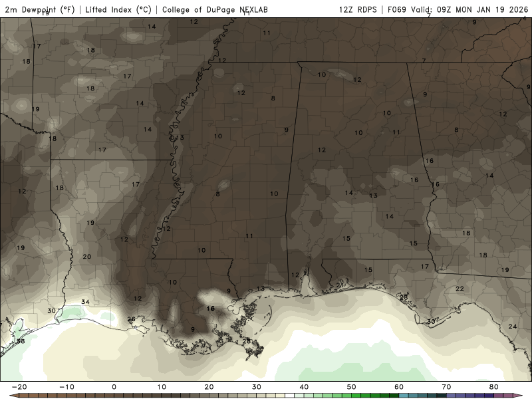Click the '80' color scale label
Image resolution: width=532 pixels, height=399 pixels.
pos(494,387)
